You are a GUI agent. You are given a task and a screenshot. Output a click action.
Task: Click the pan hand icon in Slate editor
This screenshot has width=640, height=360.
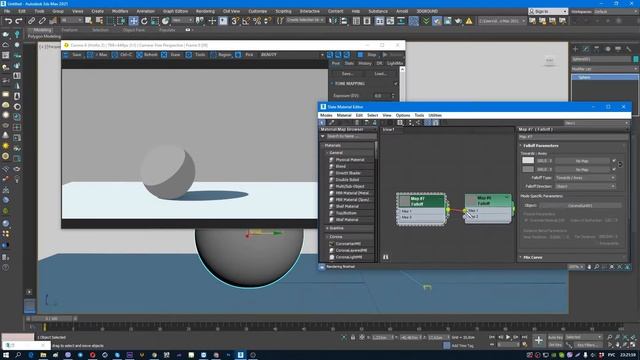point(589,267)
